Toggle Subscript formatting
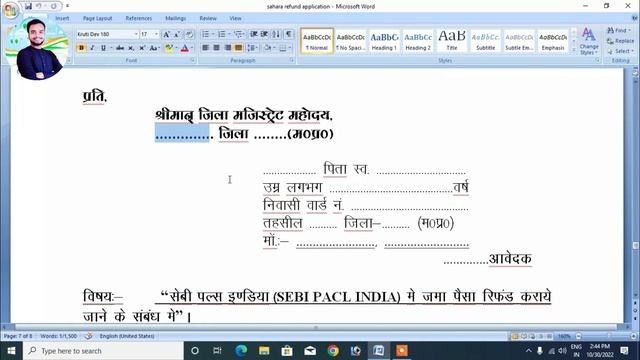This screenshot has width=640, height=360. coord(131,48)
